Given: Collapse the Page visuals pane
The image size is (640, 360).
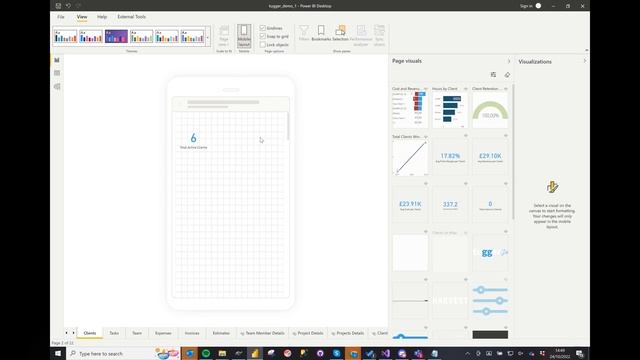Looking at the screenshot, I should 509,61.
